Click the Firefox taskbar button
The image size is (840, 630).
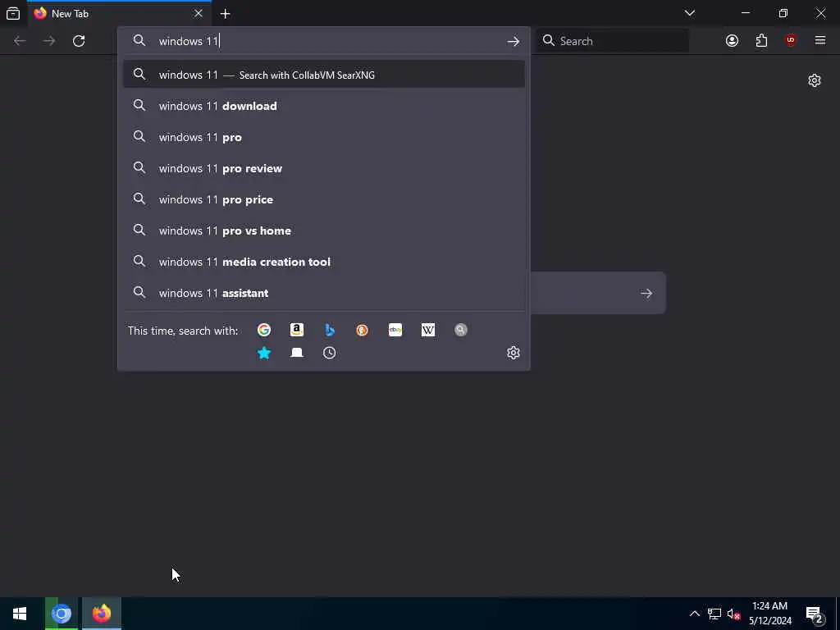pos(101,614)
